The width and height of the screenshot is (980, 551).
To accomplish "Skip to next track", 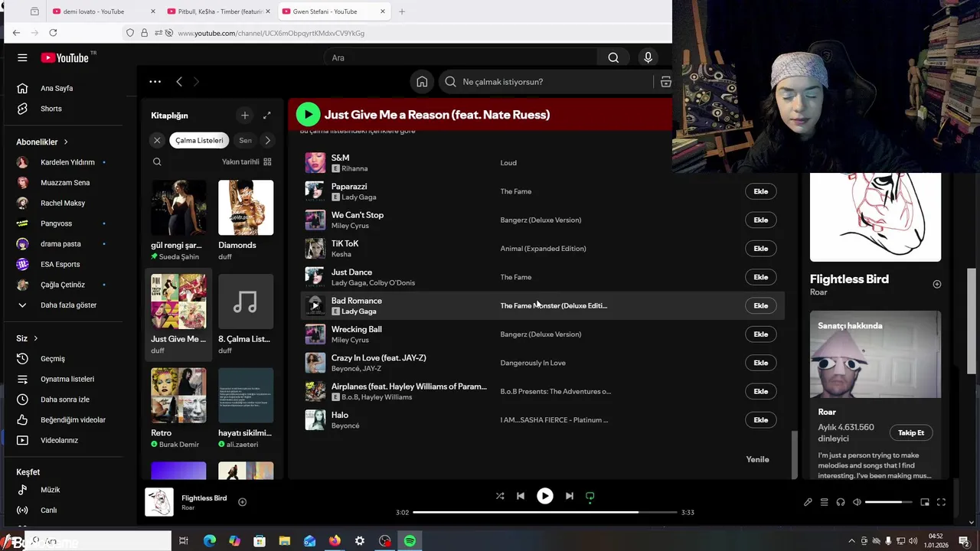I will pyautogui.click(x=569, y=496).
